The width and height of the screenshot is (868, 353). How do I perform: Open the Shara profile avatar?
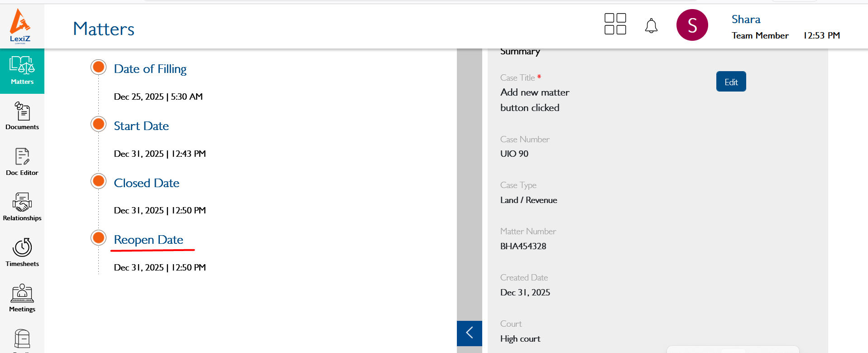(x=692, y=25)
